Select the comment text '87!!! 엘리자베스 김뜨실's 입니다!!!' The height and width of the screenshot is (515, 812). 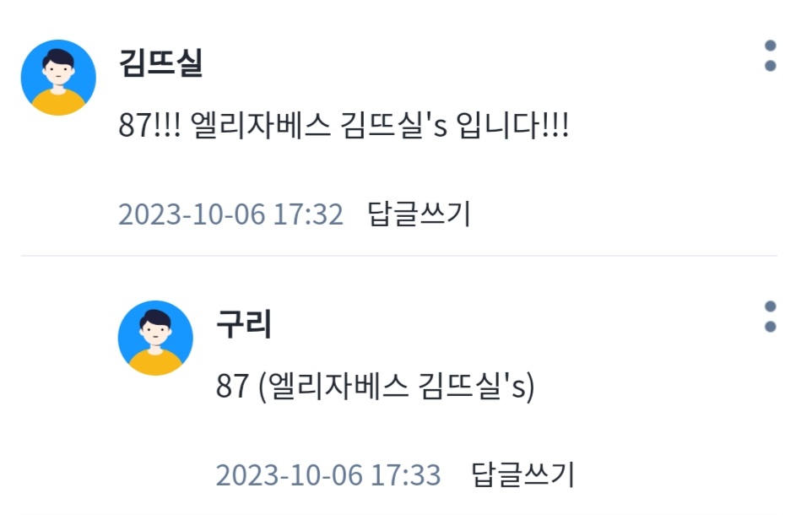point(344,125)
